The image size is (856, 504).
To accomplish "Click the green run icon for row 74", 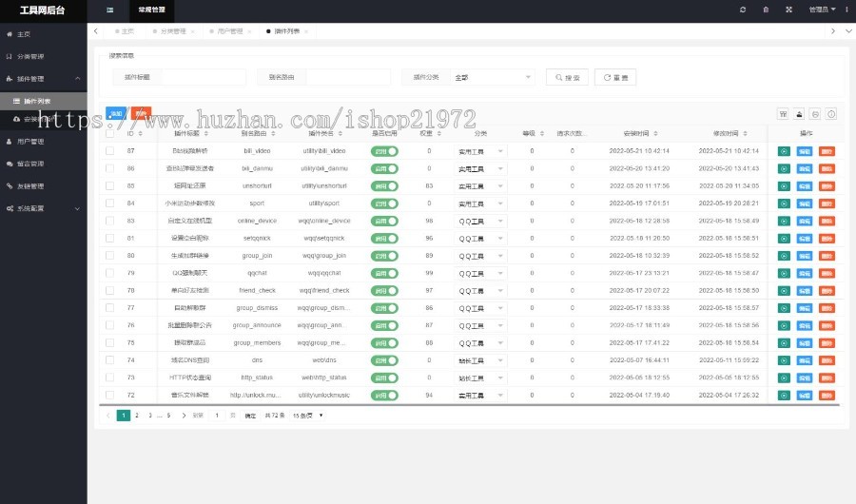I will pos(784,360).
